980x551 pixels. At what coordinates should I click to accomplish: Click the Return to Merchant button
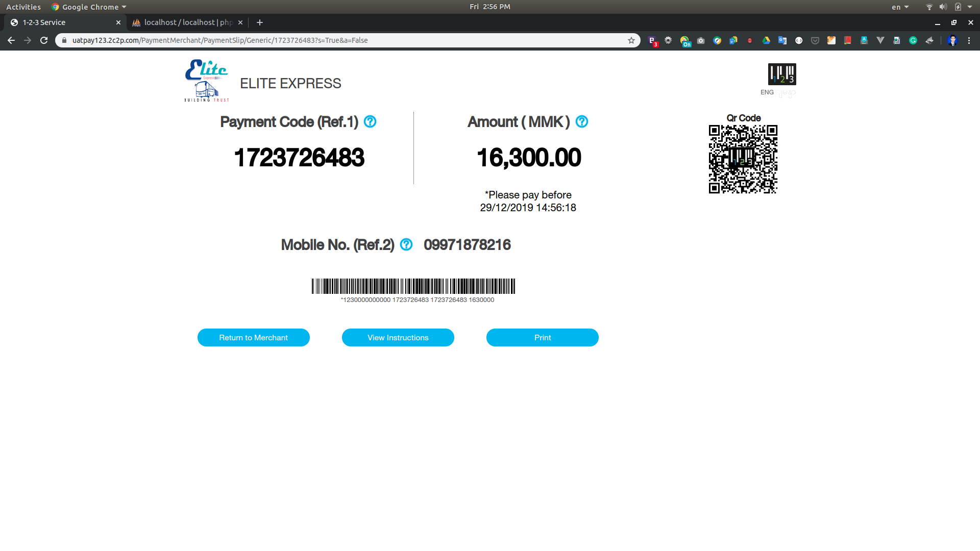254,338
